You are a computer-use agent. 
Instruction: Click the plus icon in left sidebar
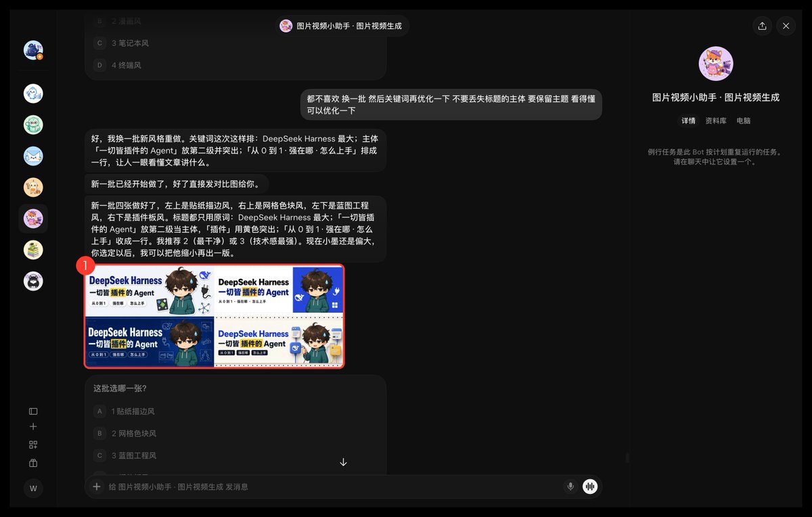click(33, 427)
